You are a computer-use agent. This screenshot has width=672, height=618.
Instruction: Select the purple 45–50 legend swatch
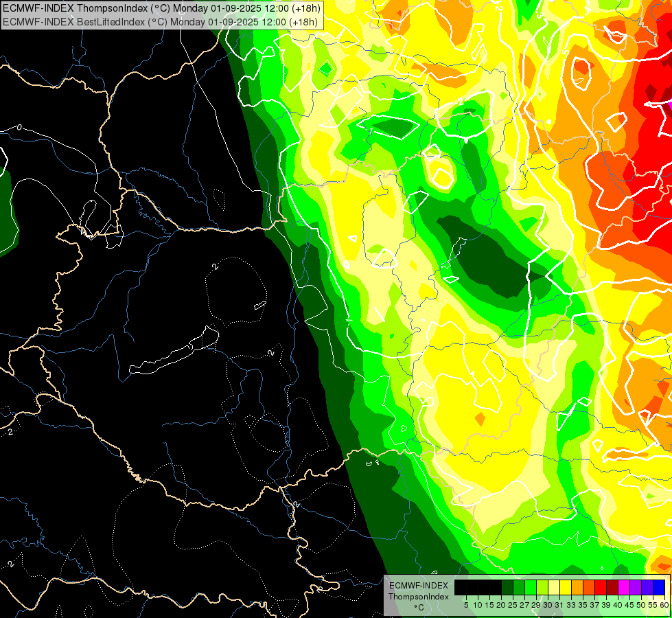click(636, 587)
